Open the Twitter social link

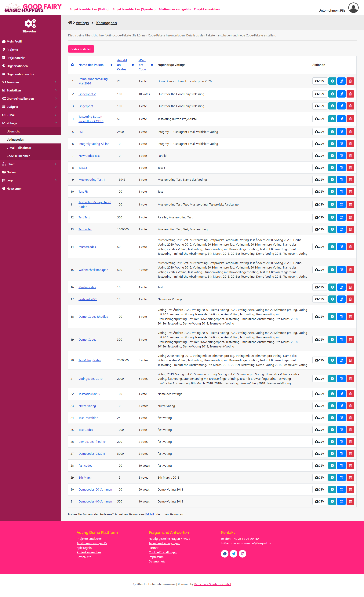tap(234, 554)
